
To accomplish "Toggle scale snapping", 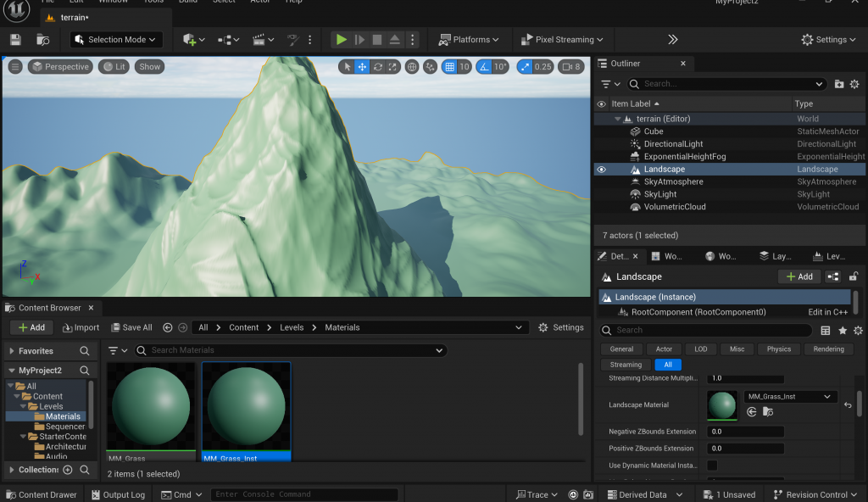I will (x=525, y=66).
